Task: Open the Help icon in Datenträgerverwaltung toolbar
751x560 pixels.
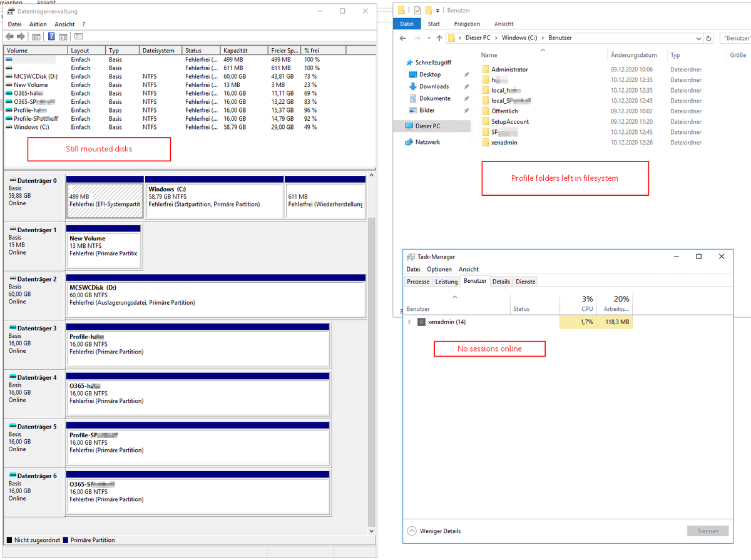Action: coord(51,35)
